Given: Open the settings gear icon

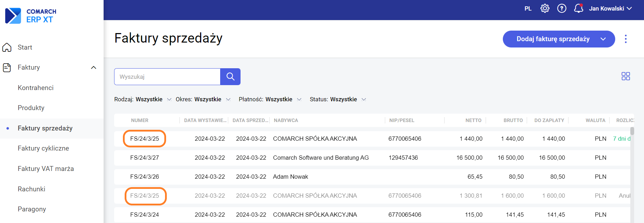Looking at the screenshot, I should (545, 8).
